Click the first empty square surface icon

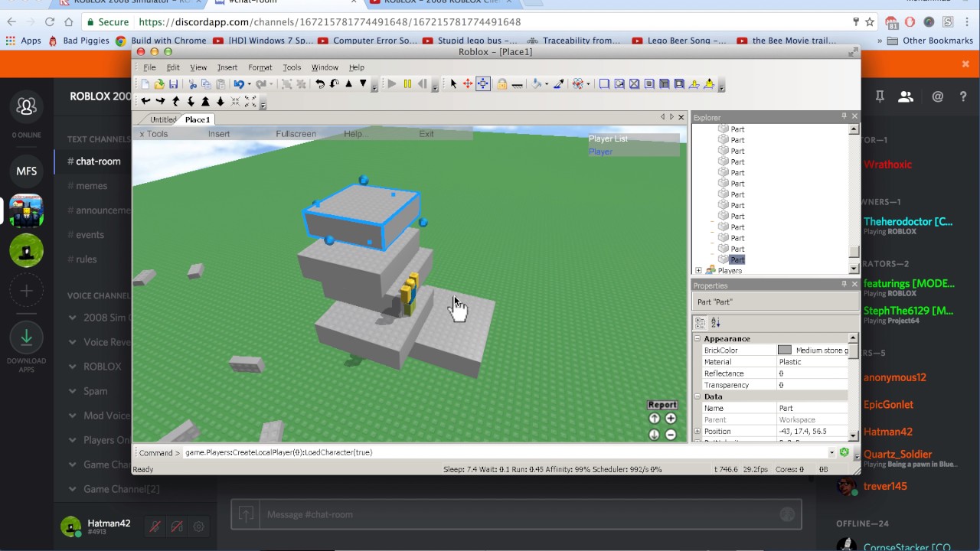click(x=604, y=84)
